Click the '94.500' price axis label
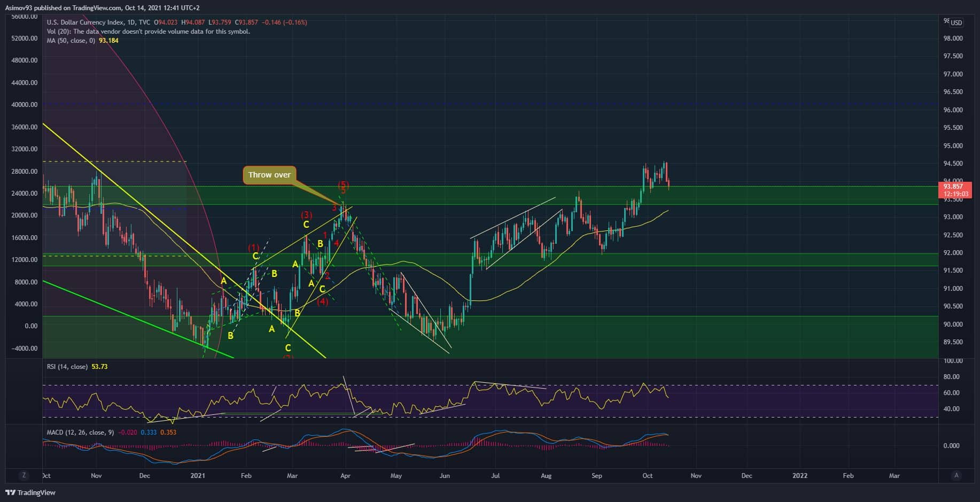The height and width of the screenshot is (502, 980). click(953, 164)
